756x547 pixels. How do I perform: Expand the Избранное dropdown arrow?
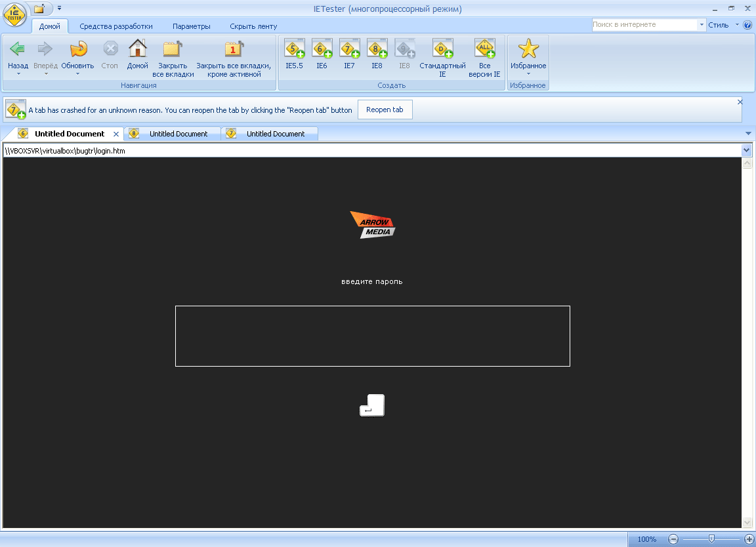528,73
